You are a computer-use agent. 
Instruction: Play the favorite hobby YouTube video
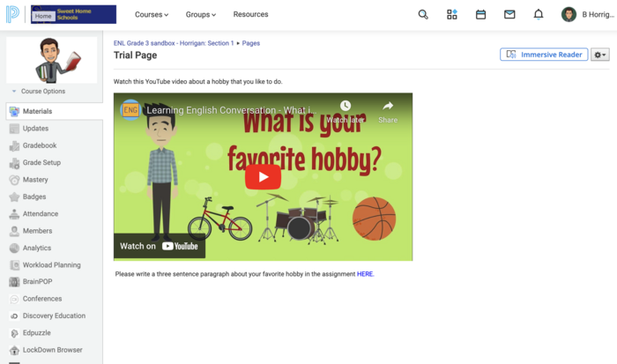click(x=263, y=176)
